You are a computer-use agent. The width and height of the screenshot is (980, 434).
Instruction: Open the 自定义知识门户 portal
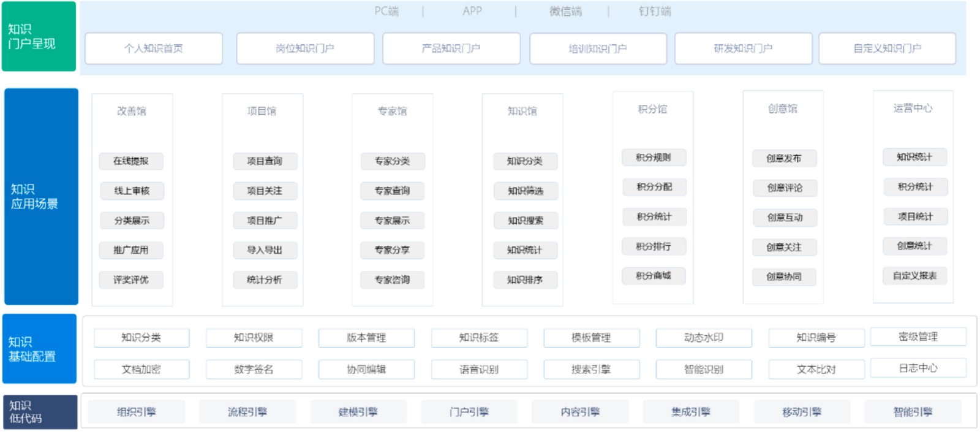tap(887, 48)
